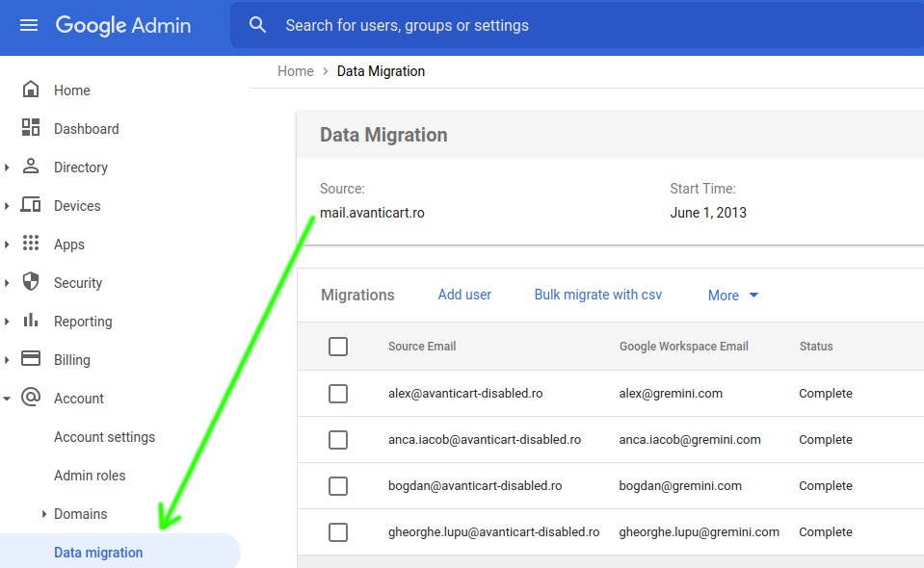Open the hamburger main menu
This screenshot has width=924, height=568.
[x=28, y=25]
